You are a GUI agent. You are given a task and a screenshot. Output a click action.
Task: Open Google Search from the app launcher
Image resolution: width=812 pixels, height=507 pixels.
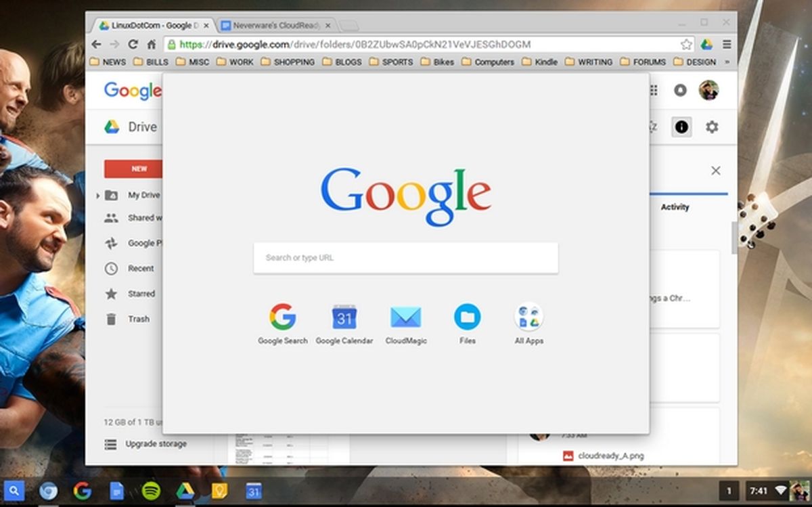[282, 315]
